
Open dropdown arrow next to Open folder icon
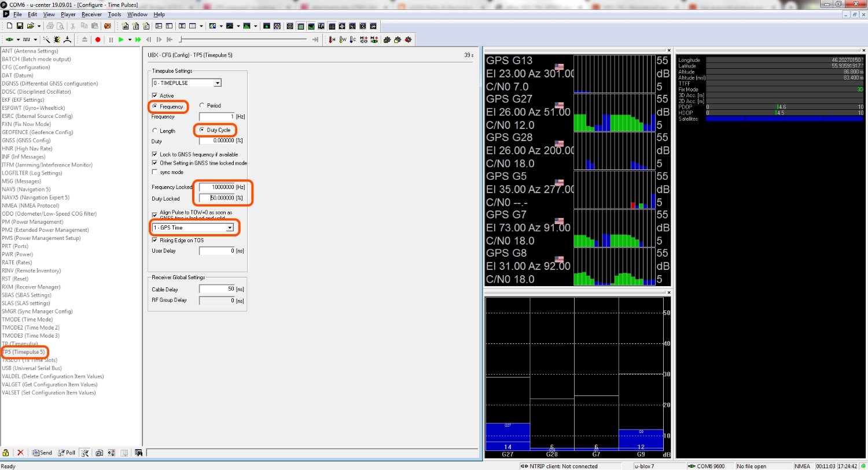(39, 26)
